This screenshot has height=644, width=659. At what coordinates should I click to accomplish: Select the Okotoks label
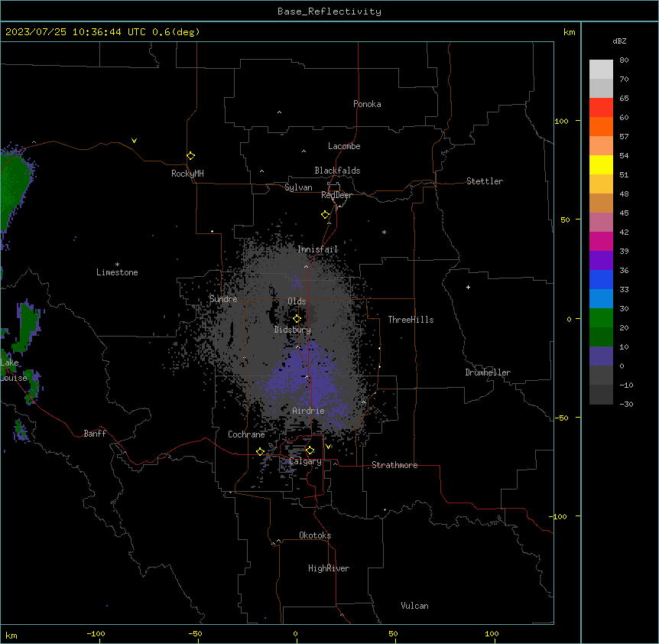pos(315,535)
